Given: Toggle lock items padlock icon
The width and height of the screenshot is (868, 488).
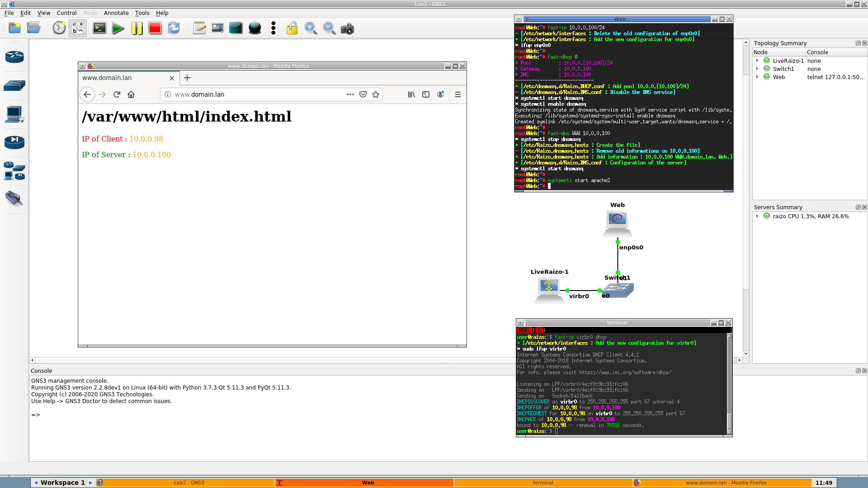Looking at the screenshot, I should (292, 28).
